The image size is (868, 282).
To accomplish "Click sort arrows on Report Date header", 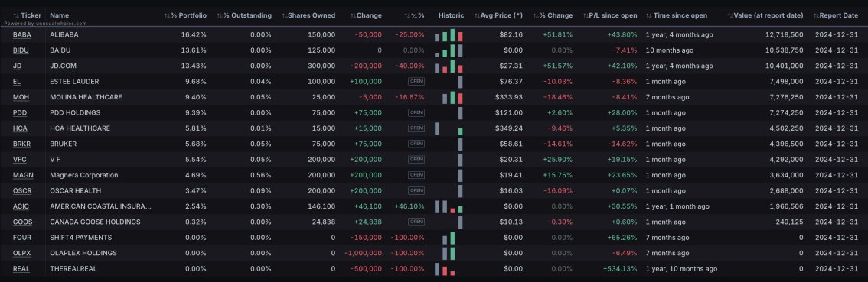I will point(816,15).
